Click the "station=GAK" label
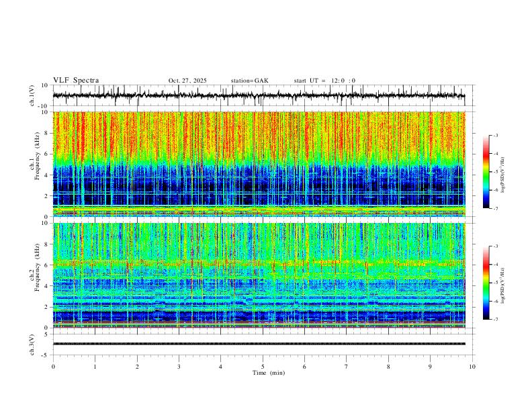The image size is (532, 411). (249, 81)
